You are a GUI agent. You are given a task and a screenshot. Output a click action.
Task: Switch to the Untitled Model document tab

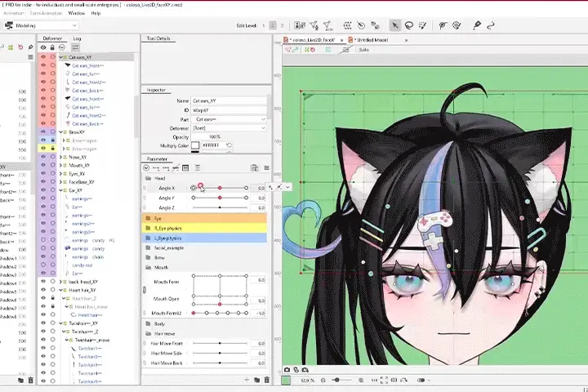[372, 40]
